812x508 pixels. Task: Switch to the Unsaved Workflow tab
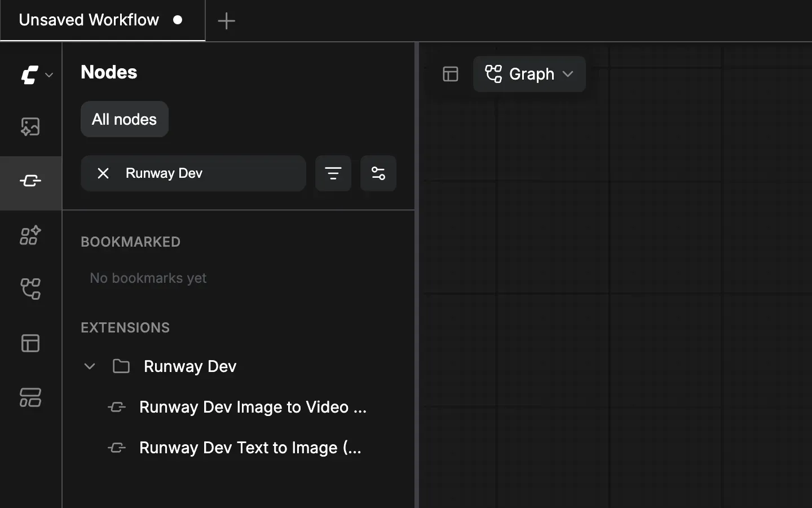point(103,20)
